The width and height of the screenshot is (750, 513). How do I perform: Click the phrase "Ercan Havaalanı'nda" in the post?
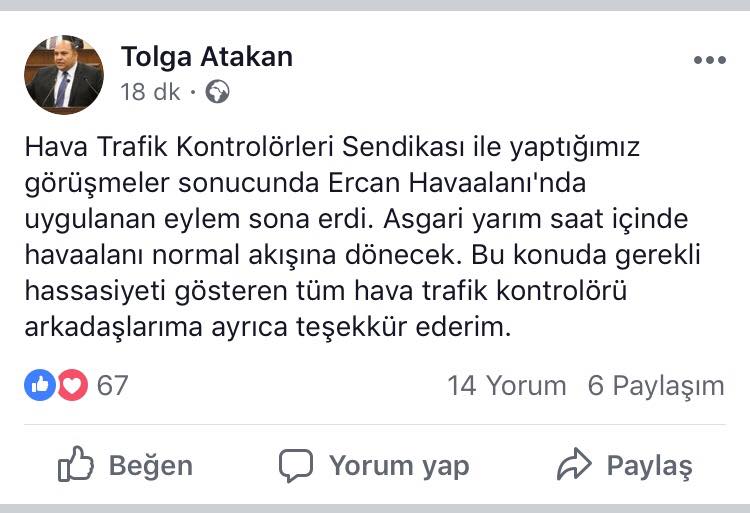(x=459, y=186)
